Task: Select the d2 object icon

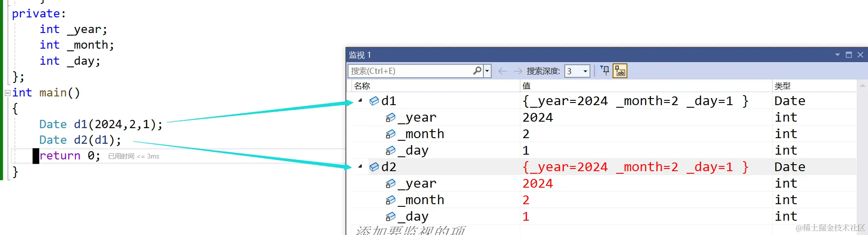Action: (x=374, y=167)
